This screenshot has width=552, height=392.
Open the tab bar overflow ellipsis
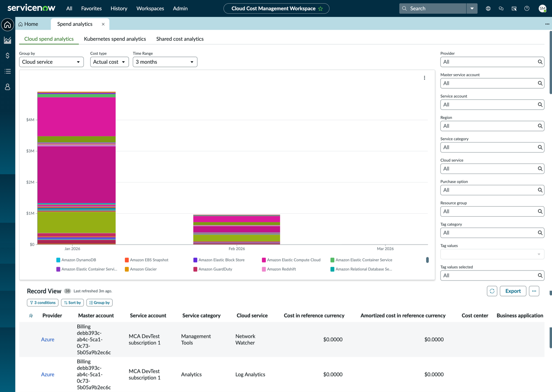click(x=547, y=24)
